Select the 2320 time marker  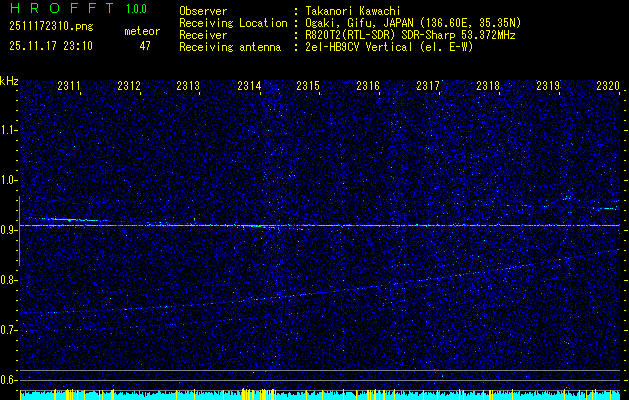point(607,87)
